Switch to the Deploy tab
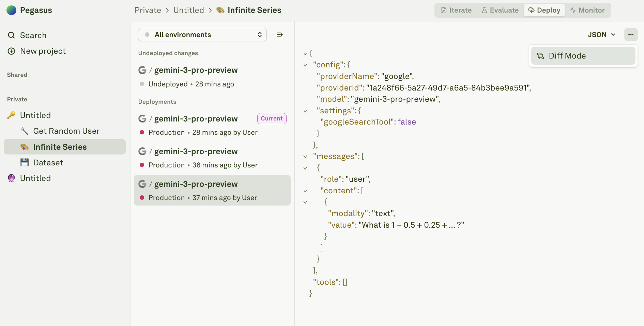Viewport: 644px width, 326px height. [x=544, y=10]
